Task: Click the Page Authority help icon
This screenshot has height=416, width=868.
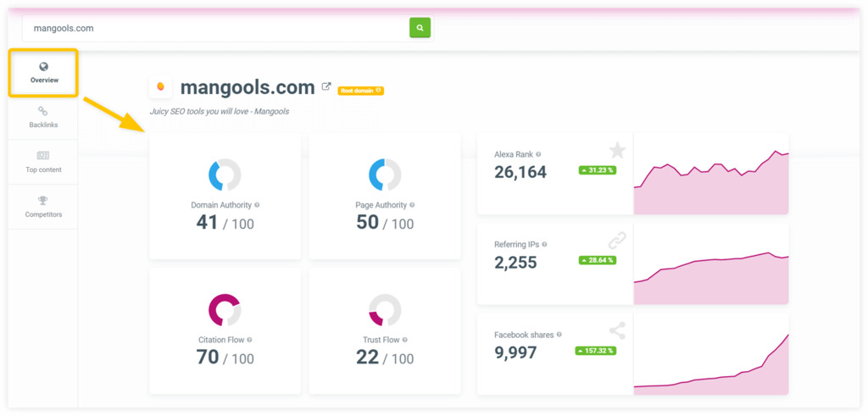Action: coord(412,205)
